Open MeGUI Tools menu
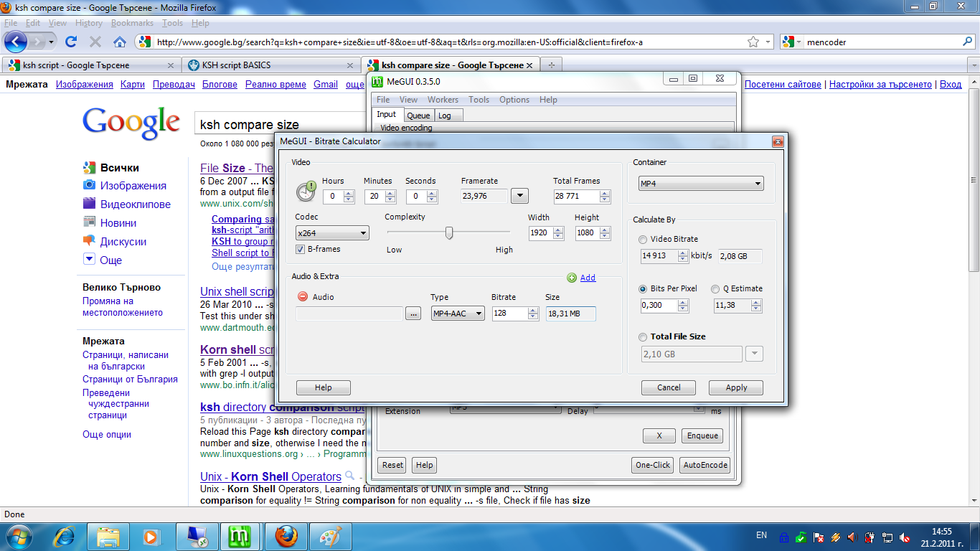 (479, 100)
